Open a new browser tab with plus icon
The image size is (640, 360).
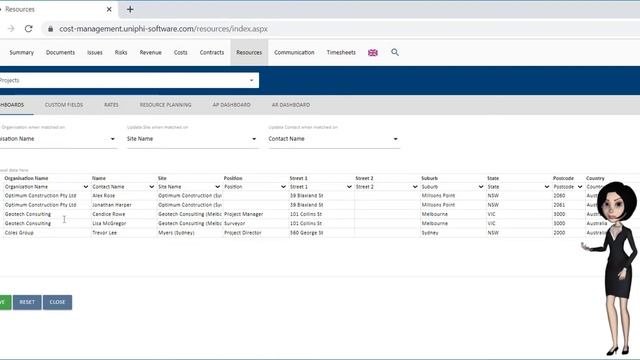(130, 9)
